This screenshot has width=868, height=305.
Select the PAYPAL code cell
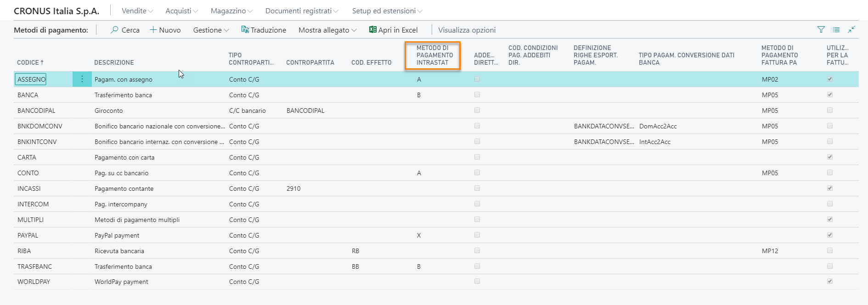click(x=28, y=235)
